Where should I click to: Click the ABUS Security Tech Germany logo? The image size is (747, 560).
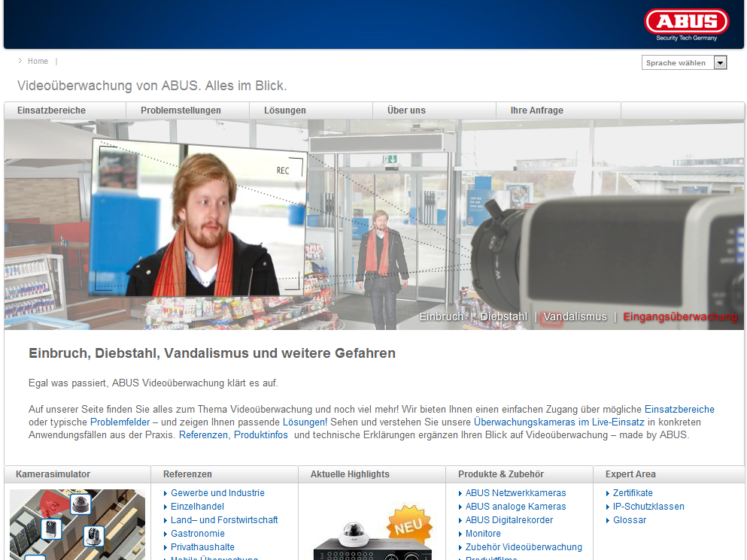[x=687, y=25]
